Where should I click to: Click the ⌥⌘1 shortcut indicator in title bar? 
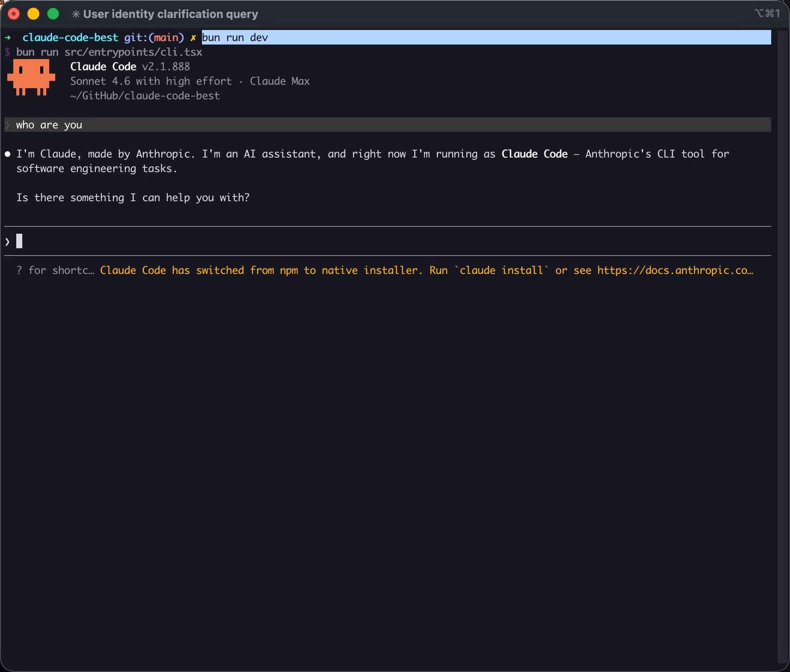pos(767,13)
